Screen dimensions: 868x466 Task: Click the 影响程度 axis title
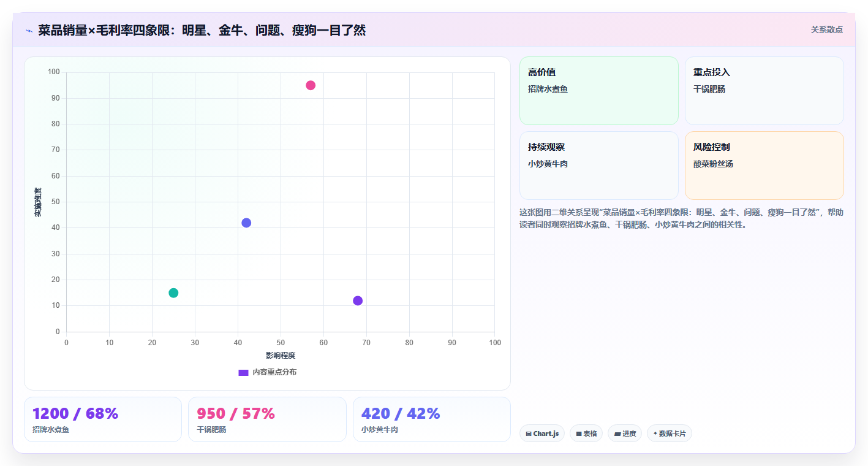click(281, 356)
